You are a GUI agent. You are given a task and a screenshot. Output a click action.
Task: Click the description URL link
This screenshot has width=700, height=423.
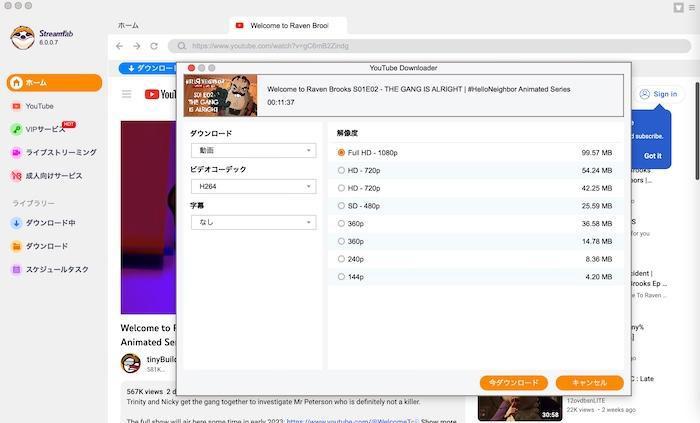[352, 420]
